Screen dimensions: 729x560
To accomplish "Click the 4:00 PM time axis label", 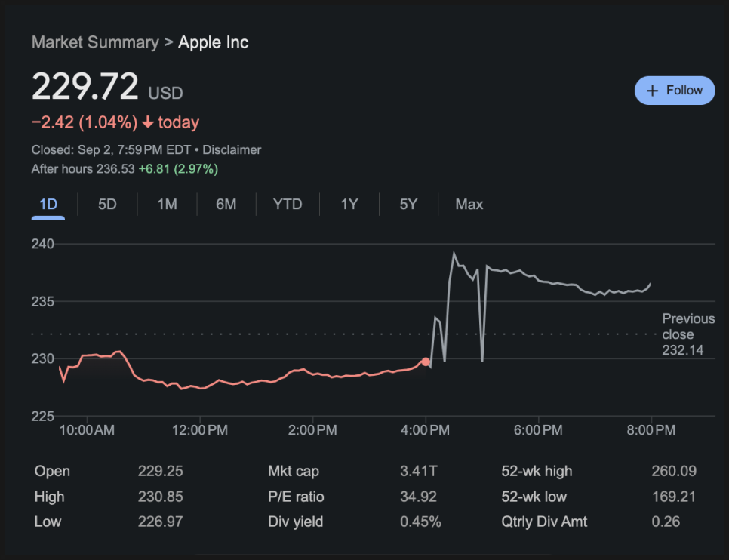I will (426, 429).
